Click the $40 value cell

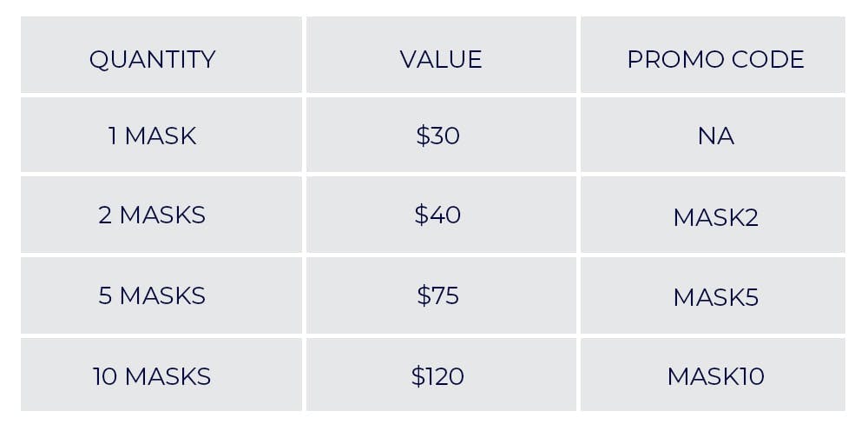click(438, 215)
